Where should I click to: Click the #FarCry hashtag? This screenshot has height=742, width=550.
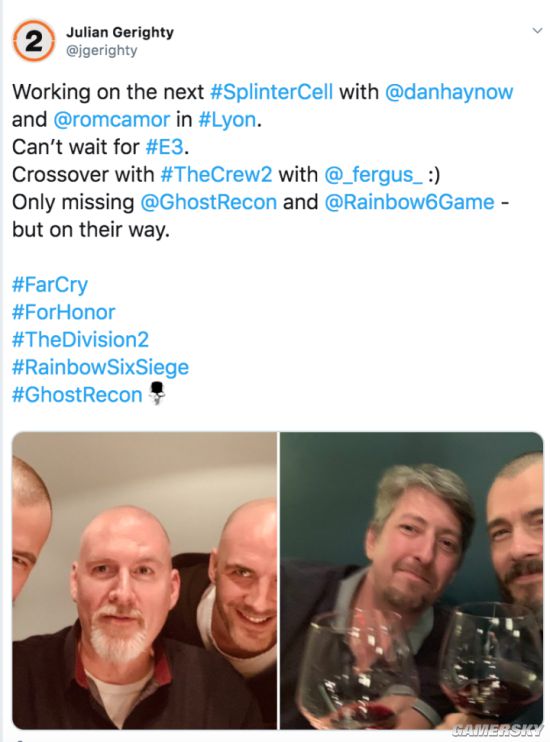click(50, 285)
